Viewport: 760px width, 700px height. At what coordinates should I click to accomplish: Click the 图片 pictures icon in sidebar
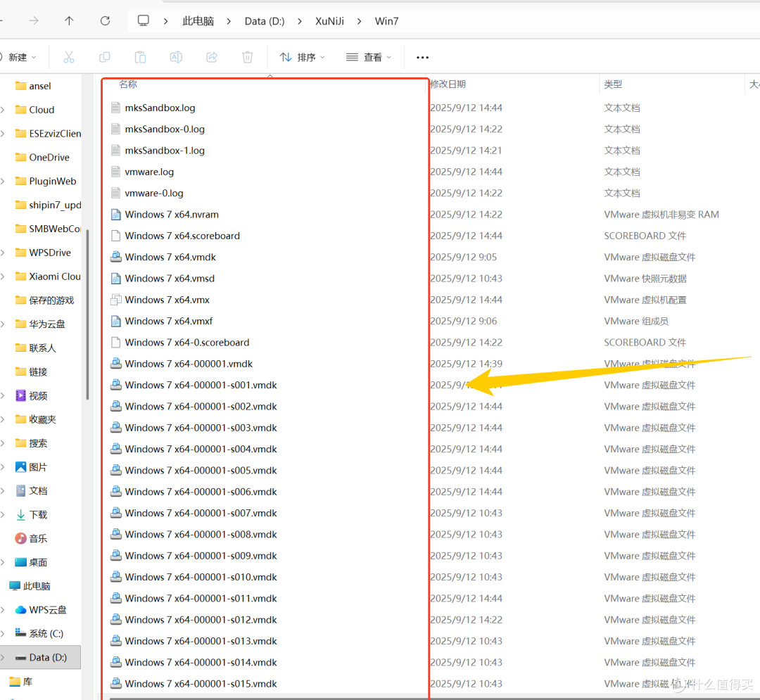pos(20,467)
